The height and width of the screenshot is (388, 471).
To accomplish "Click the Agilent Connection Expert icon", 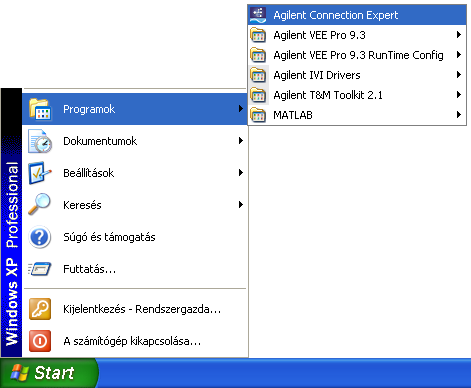I will [258, 15].
